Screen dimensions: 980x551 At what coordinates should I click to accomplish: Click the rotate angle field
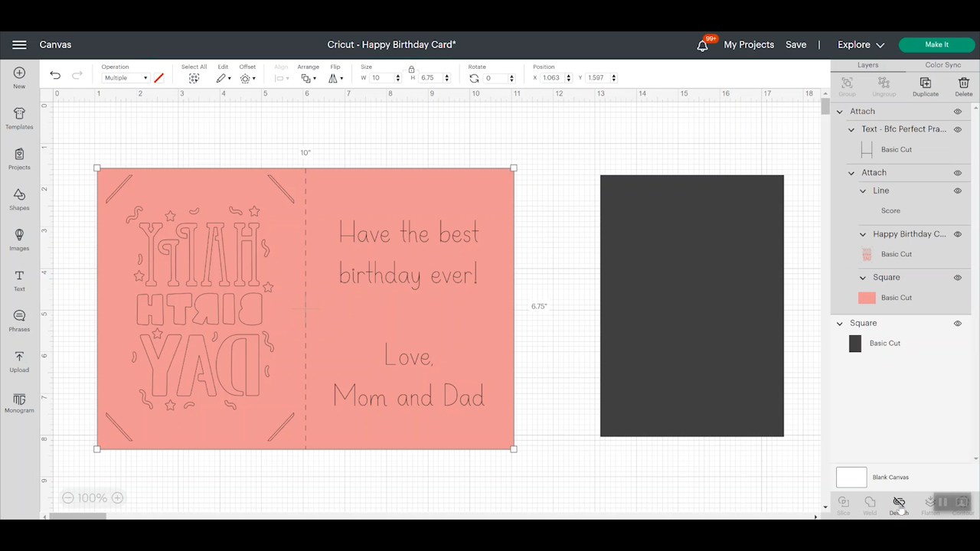(x=500, y=78)
